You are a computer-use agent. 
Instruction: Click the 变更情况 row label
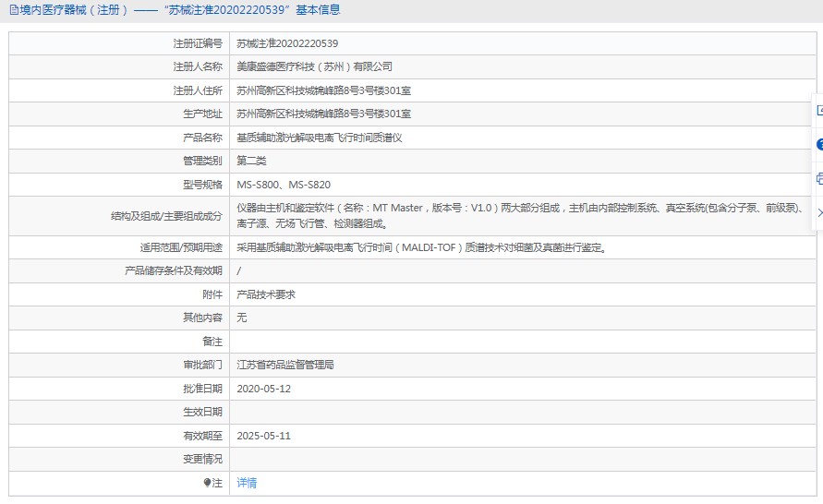coord(202,459)
